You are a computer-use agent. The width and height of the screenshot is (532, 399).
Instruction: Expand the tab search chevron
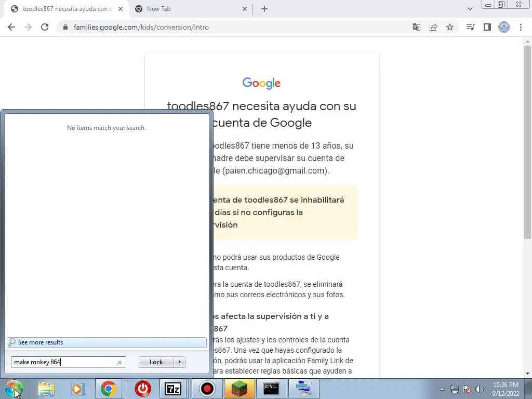point(470,9)
